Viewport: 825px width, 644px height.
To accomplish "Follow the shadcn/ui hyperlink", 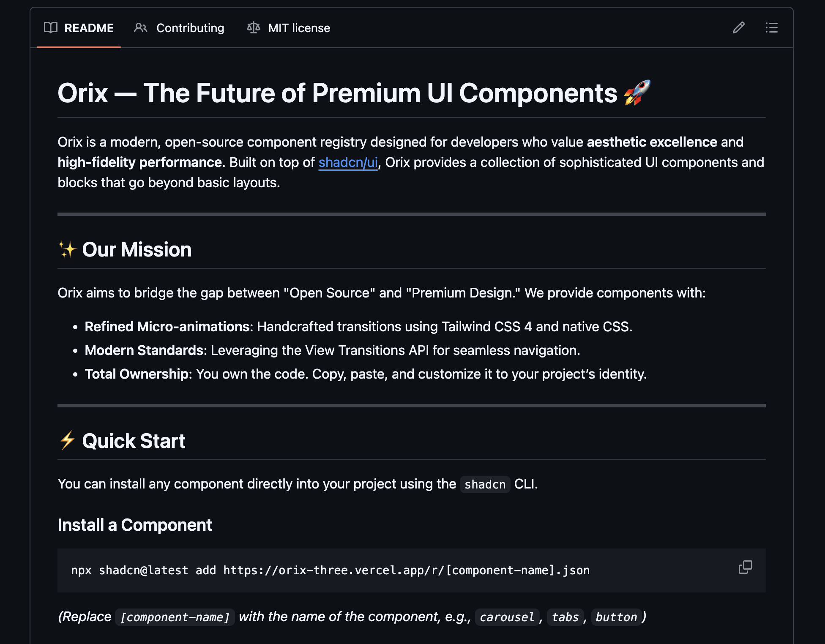I will coord(348,162).
